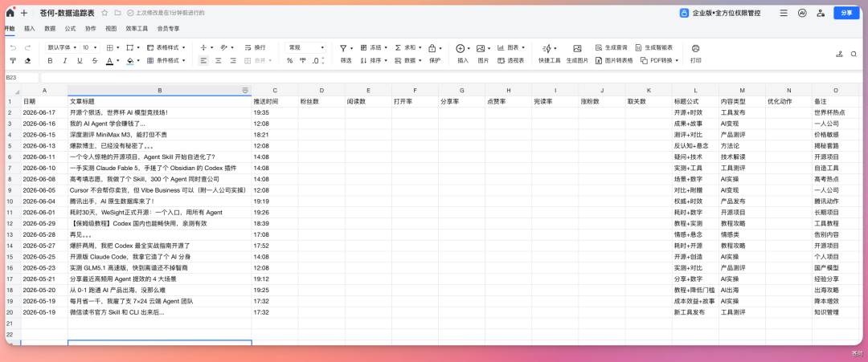Select column B header
The width and height of the screenshot is (868, 362).
159,90
